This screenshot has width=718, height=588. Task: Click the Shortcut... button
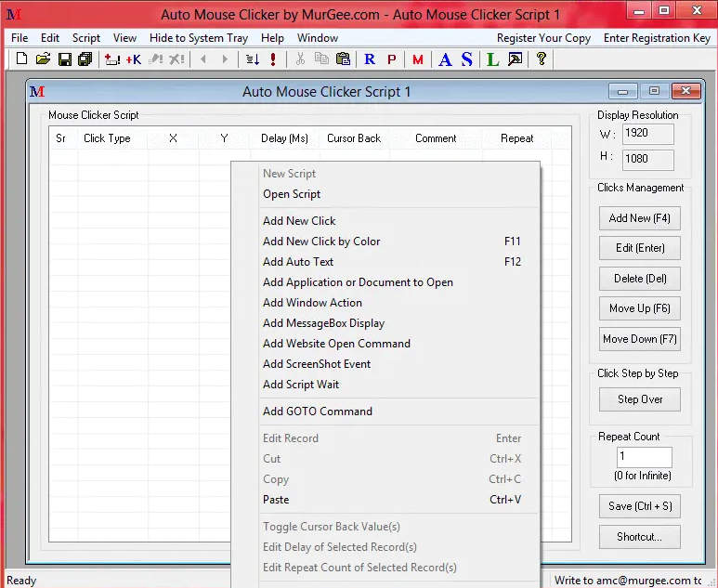pos(640,537)
